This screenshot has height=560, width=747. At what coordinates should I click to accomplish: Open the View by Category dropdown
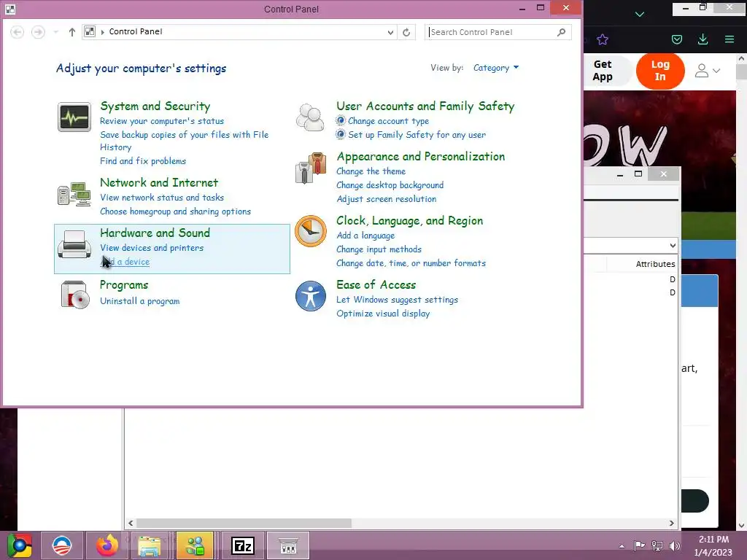[x=496, y=68]
